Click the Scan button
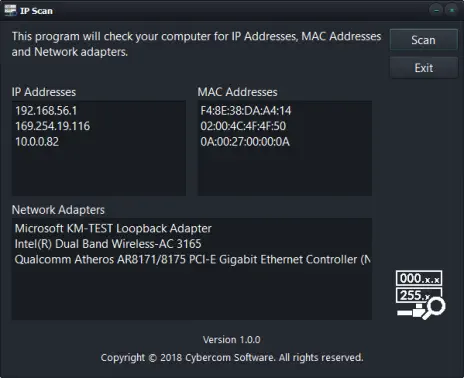The height and width of the screenshot is (378, 464). pos(424,40)
